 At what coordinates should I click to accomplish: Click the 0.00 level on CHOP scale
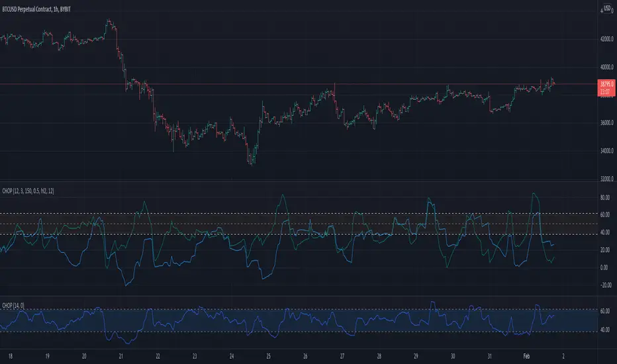(604, 267)
